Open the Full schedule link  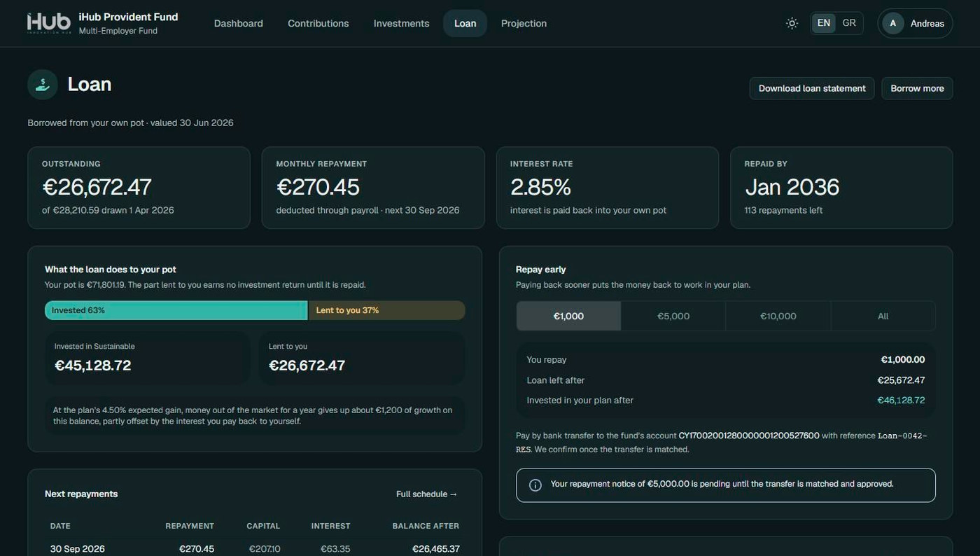tap(427, 494)
